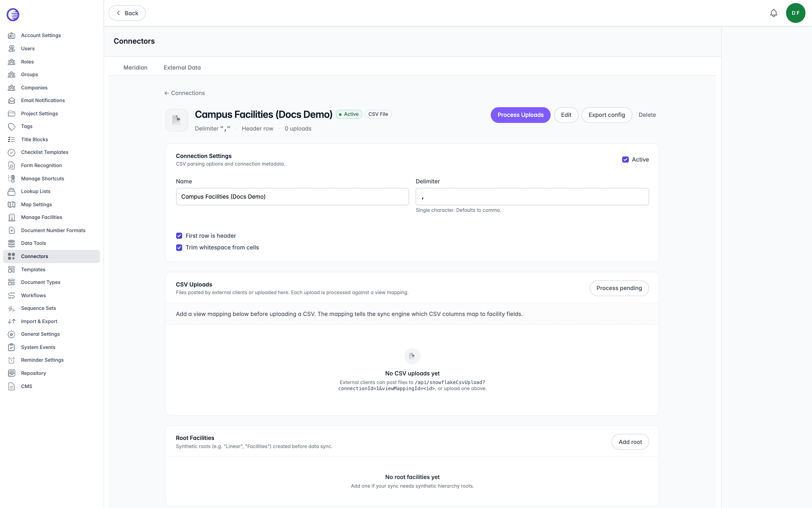Click the Delimiter input field
Image resolution: width=812 pixels, height=508 pixels.
532,197
